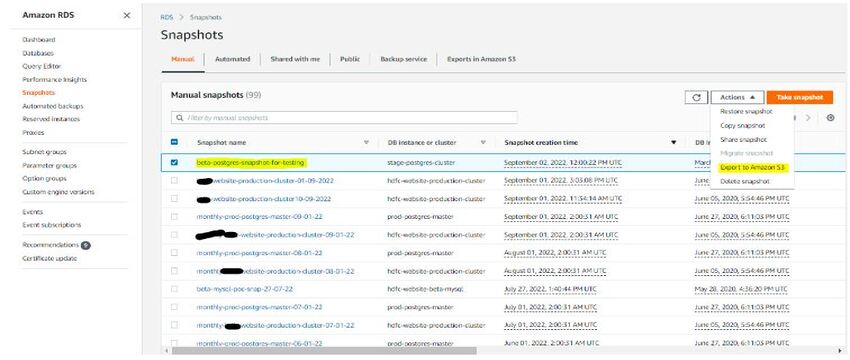This screenshot has height=360, width=850.
Task: Open the Exports in Amazon S3 tab
Action: [481, 59]
